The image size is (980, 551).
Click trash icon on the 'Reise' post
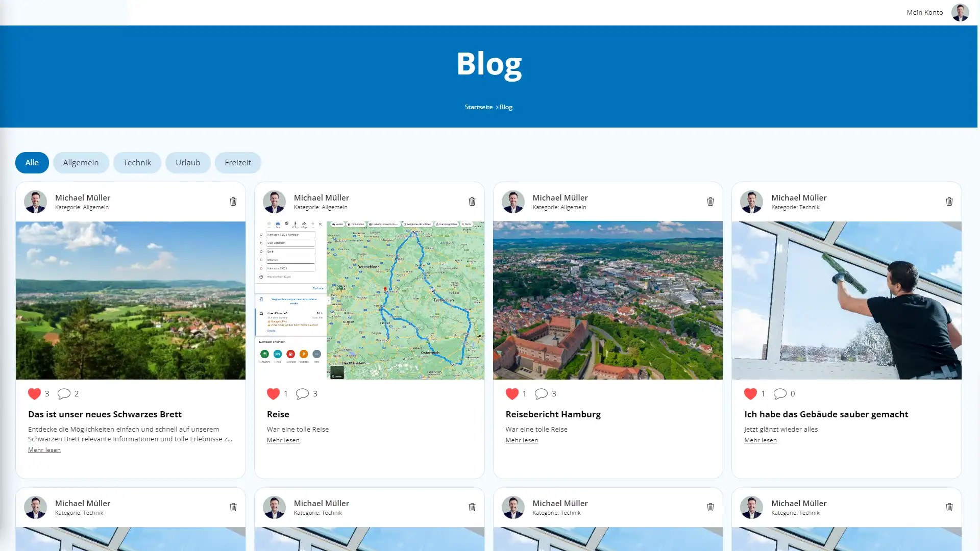tap(472, 202)
